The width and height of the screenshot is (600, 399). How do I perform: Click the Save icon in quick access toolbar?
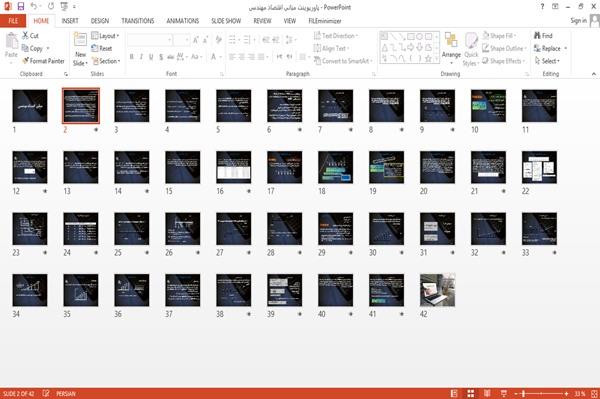21,7
